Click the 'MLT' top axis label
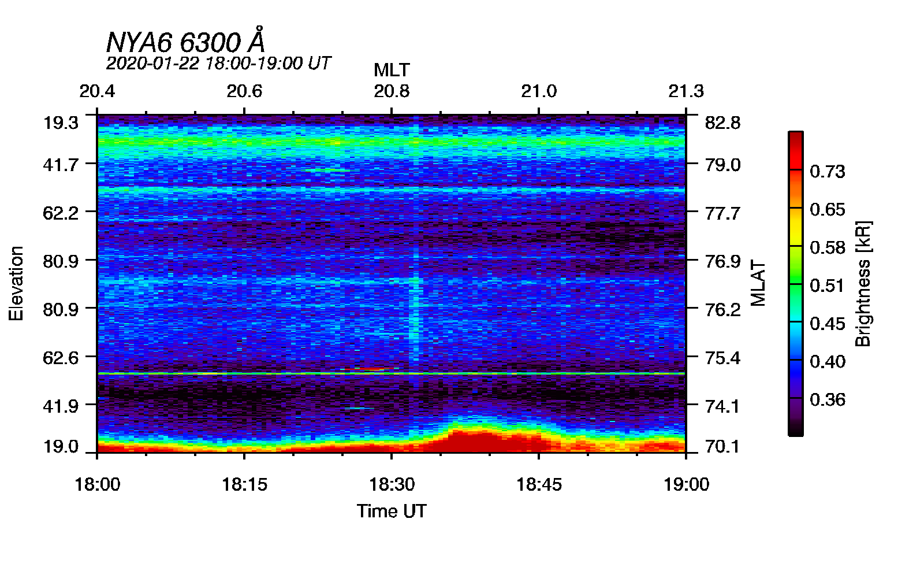The image size is (924, 578). coord(392,70)
